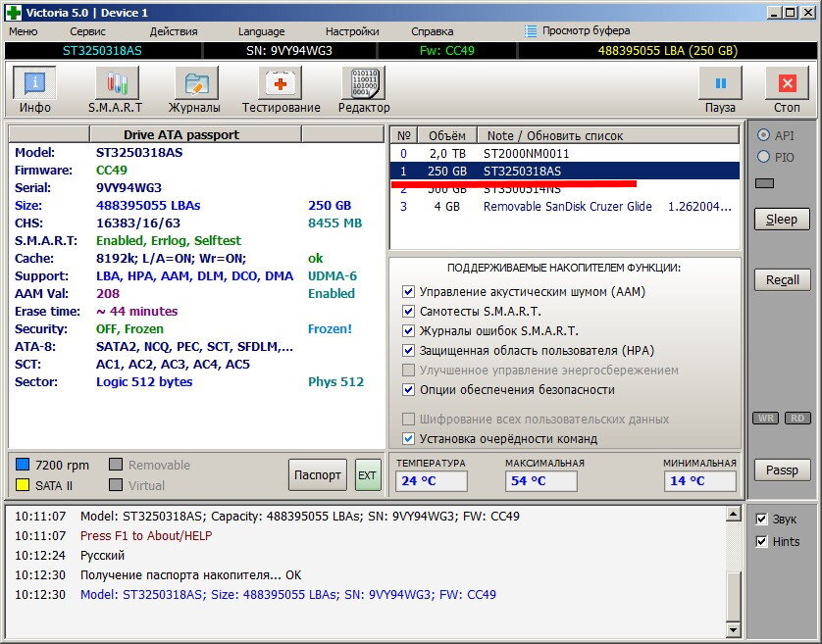Click the gray Removable indicator square
The image size is (822, 644).
coord(116,465)
